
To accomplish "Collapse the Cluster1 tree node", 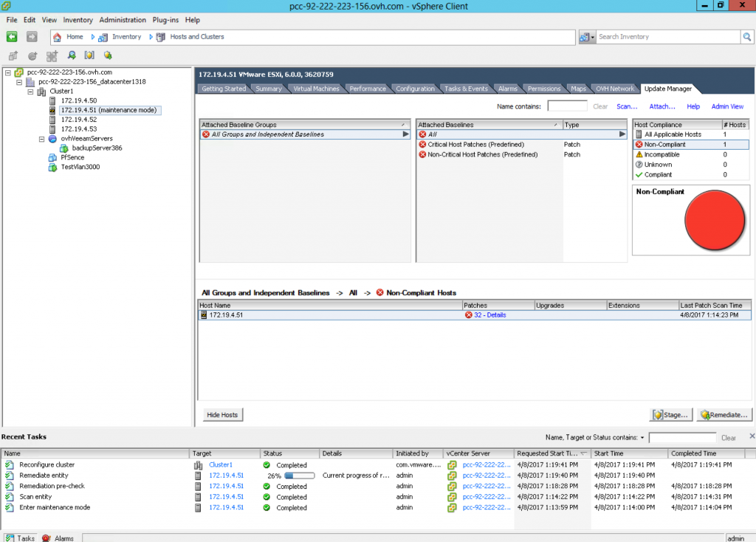I will point(30,92).
